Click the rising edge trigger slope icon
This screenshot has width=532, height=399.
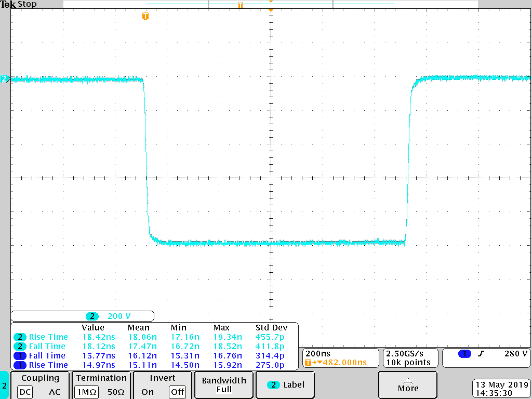[481, 354]
